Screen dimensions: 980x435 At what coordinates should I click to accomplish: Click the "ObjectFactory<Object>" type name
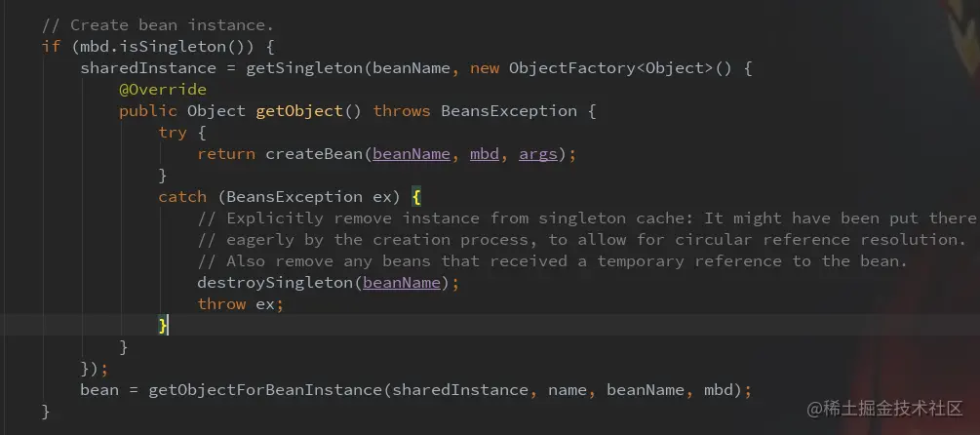[610, 68]
